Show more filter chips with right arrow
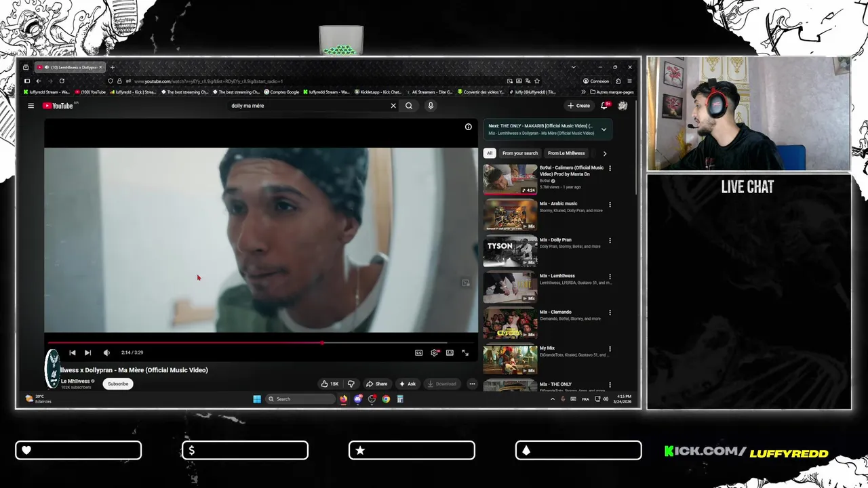The image size is (868, 488). (x=605, y=153)
